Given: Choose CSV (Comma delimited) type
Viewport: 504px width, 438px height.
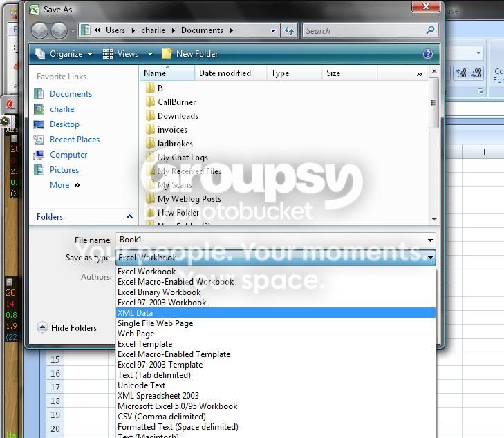Looking at the screenshot, I should click(275, 417).
